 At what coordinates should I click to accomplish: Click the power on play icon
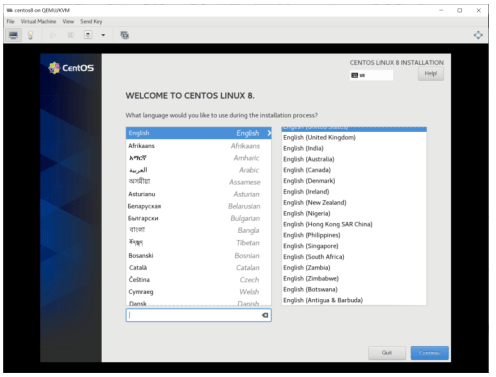click(x=53, y=35)
